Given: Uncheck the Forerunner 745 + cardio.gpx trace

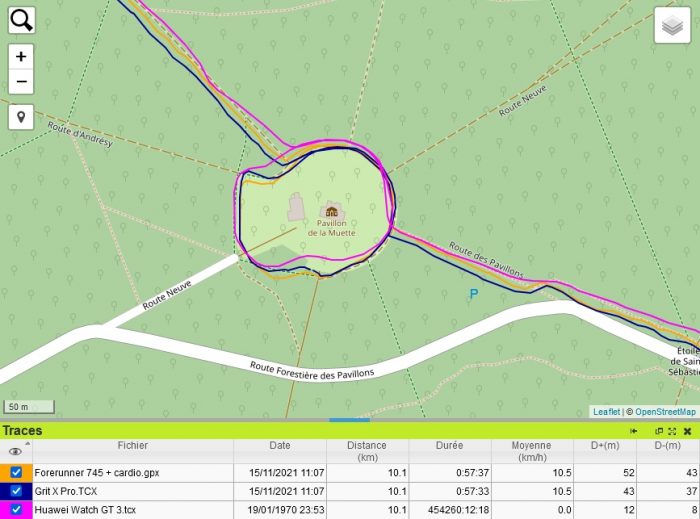Looking at the screenshot, I should point(16,472).
